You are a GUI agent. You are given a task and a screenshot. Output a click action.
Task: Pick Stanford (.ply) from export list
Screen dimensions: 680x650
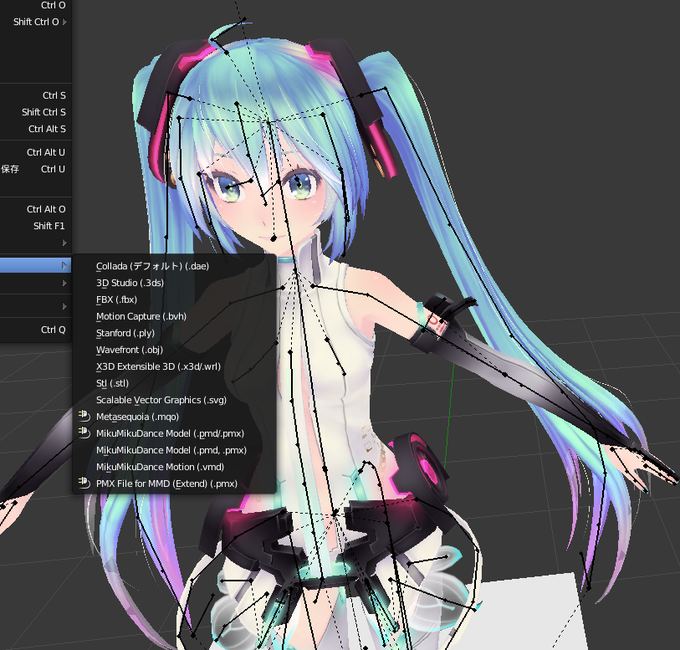pos(175,333)
